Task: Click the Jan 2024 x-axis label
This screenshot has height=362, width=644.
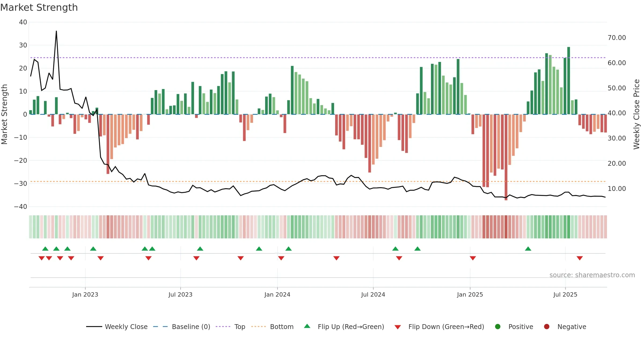Action: coord(277,294)
